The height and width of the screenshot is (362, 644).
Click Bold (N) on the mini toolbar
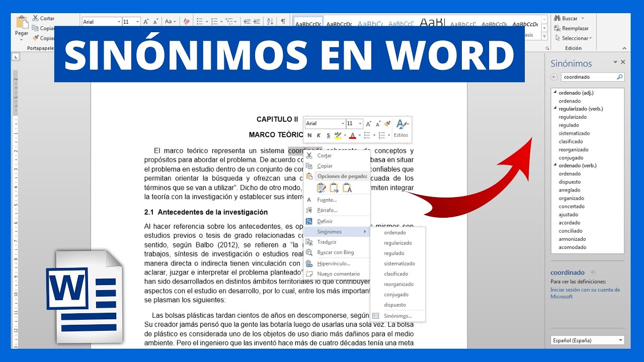[x=309, y=135]
